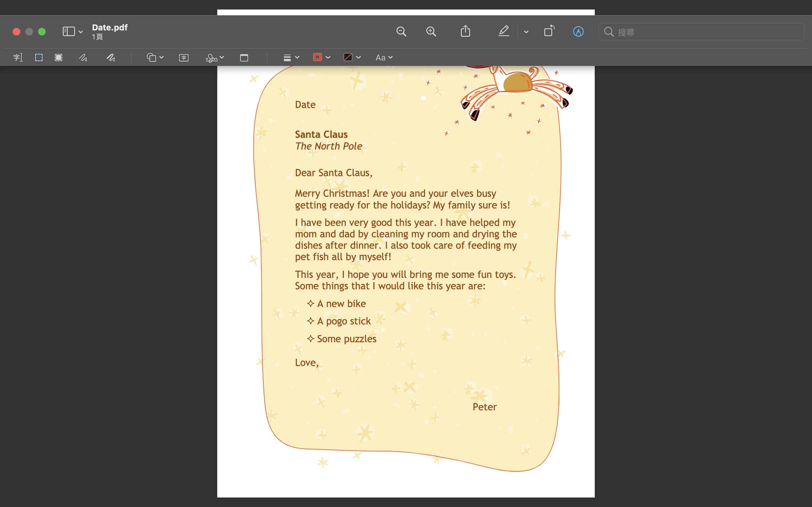Activate the Draw tool

coord(111,58)
